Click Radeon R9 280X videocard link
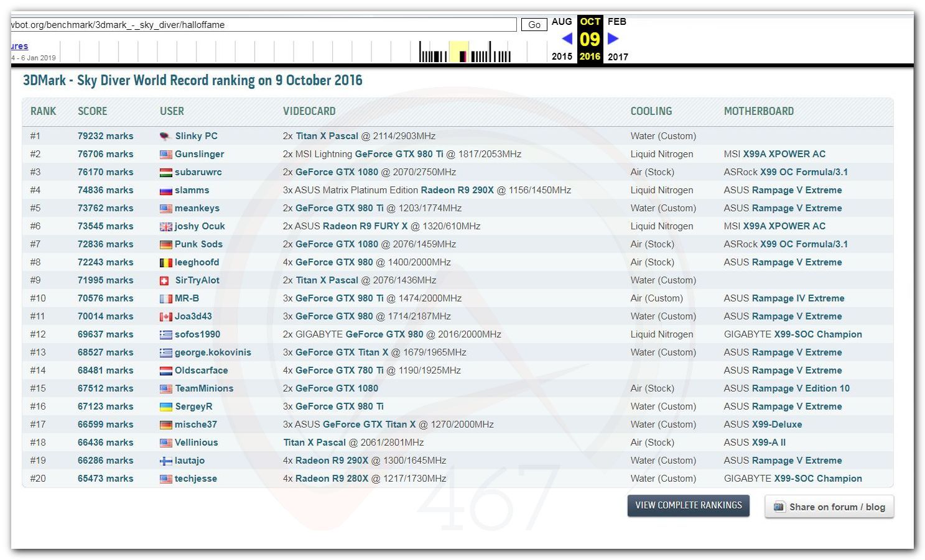Viewport: 925px width, 560px height. (332, 479)
